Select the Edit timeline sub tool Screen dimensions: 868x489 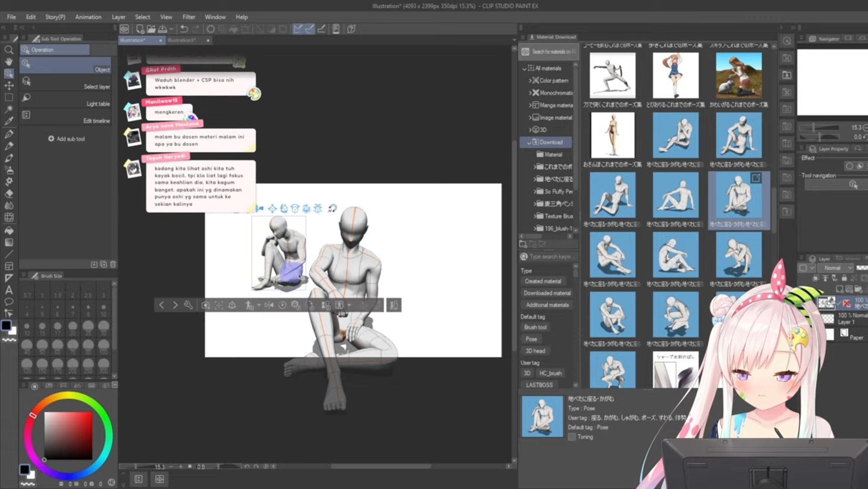point(66,117)
